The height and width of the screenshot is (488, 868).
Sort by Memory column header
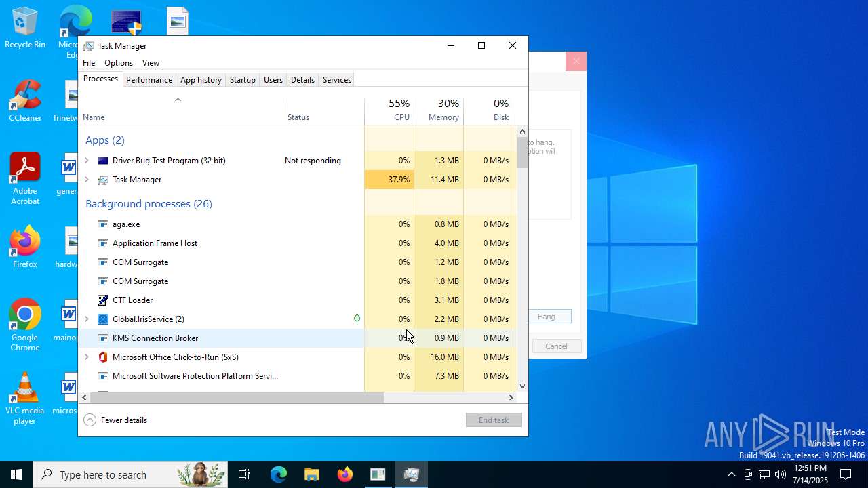439,111
